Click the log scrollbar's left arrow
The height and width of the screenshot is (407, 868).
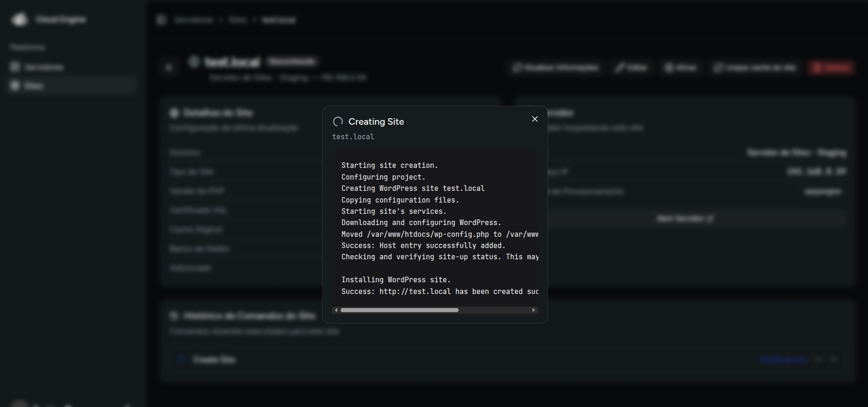coord(336,310)
